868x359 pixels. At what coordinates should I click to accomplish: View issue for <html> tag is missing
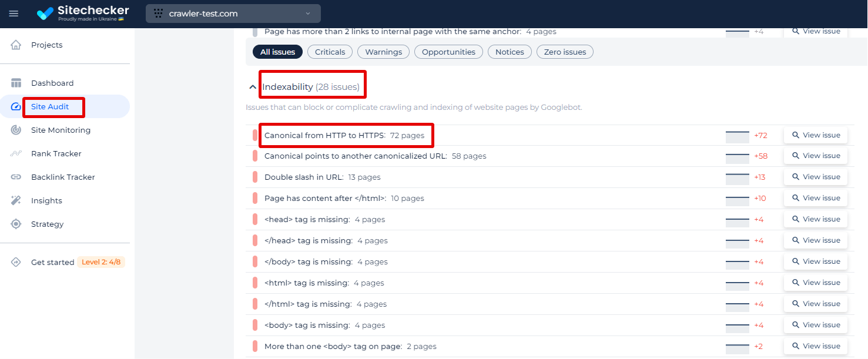(x=816, y=283)
